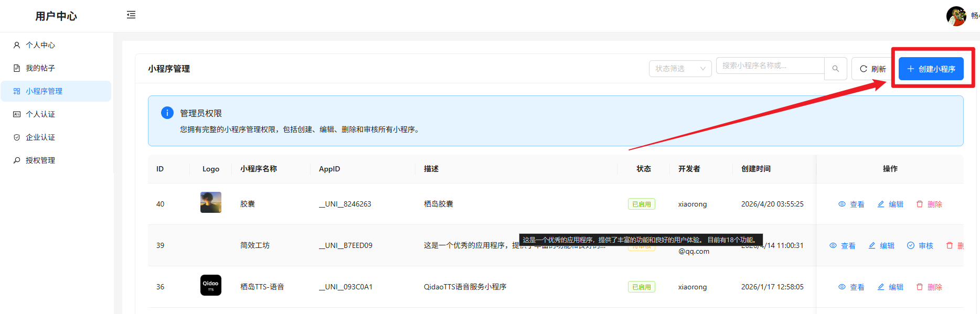The height and width of the screenshot is (314, 980).
Task: Go to 我的帖子 in the sidebar
Action: tap(56, 68)
